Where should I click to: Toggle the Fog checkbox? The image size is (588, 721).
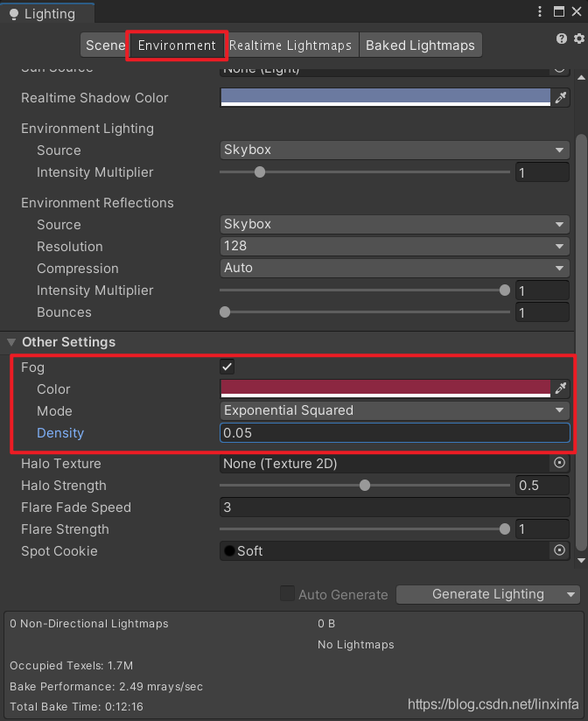227,367
